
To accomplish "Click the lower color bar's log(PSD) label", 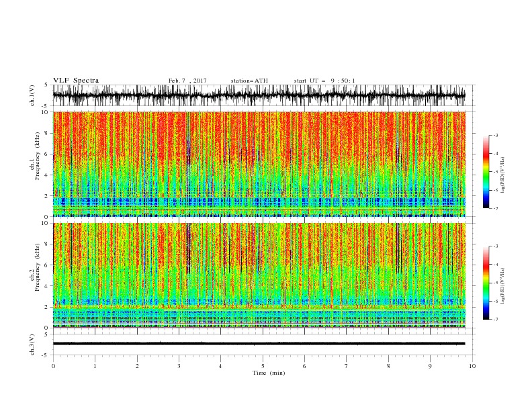I will click(502, 286).
